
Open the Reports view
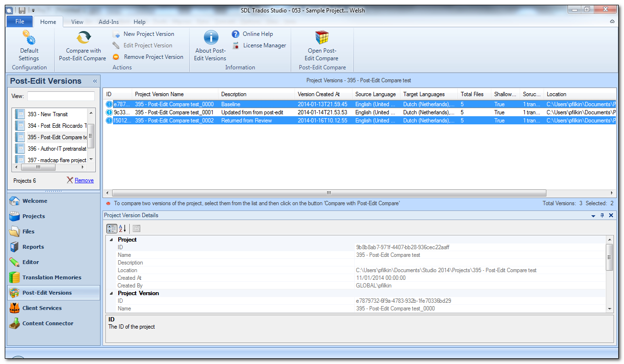[x=53, y=247]
